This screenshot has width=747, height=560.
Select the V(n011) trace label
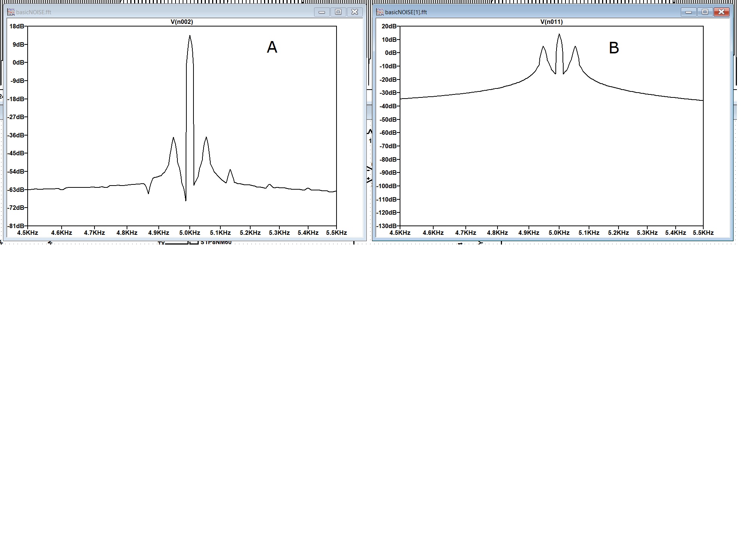[551, 22]
